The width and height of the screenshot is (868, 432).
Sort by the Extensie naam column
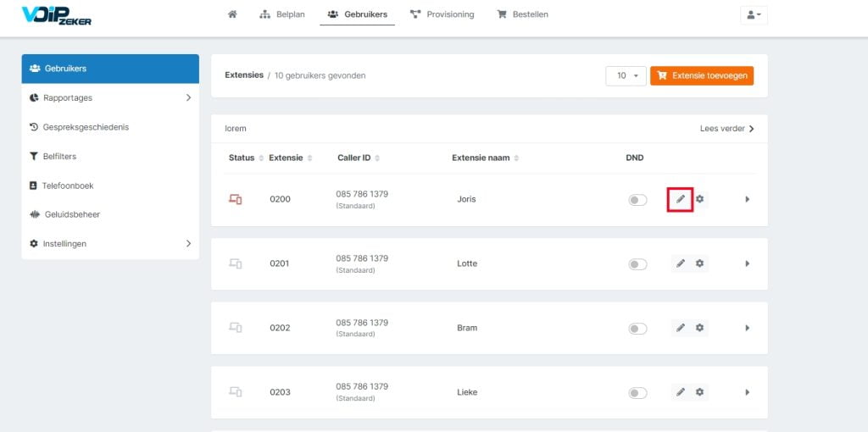click(x=486, y=158)
